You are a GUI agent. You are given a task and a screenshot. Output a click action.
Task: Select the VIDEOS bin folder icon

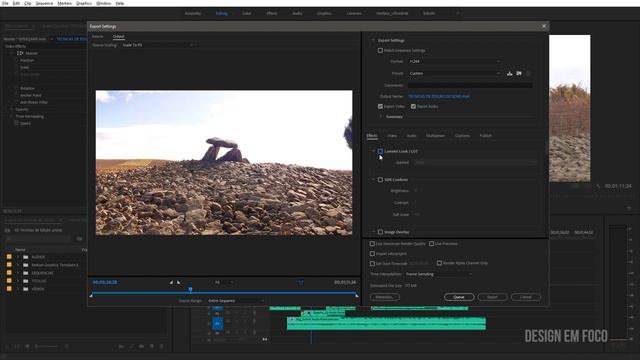(26, 289)
